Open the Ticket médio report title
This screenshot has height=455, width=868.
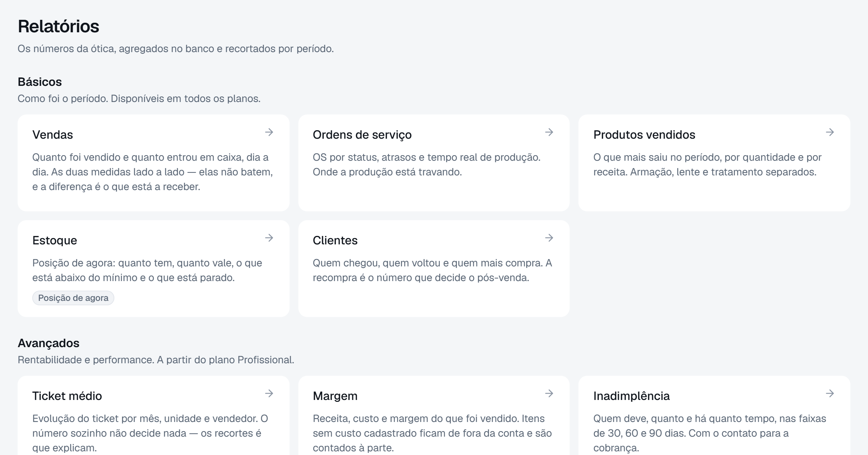pos(67,396)
